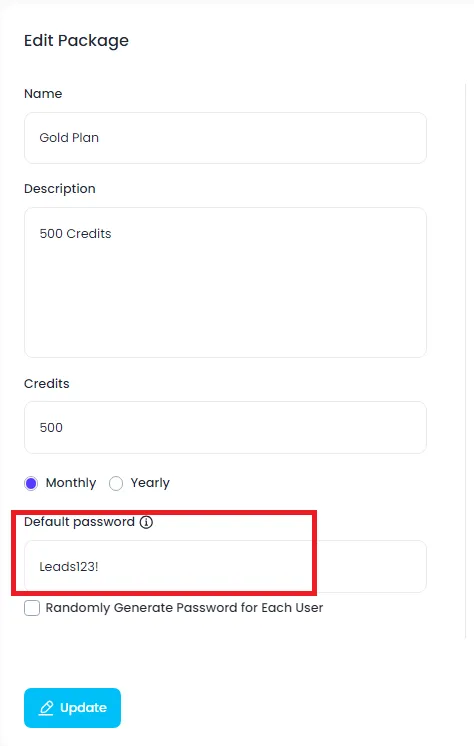This screenshot has width=474, height=746.
Task: Select the Yearly radio button
Action: click(x=116, y=483)
